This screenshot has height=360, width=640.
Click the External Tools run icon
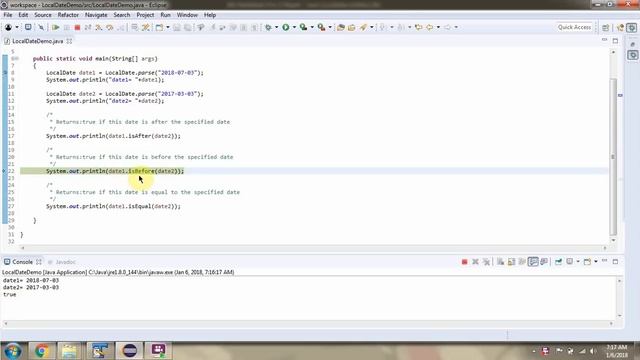click(321, 27)
